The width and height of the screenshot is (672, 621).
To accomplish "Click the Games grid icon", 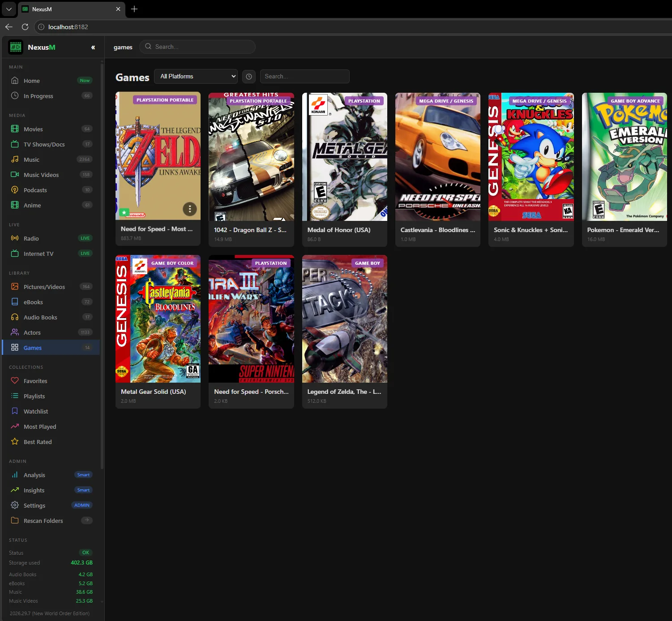I will tap(15, 348).
